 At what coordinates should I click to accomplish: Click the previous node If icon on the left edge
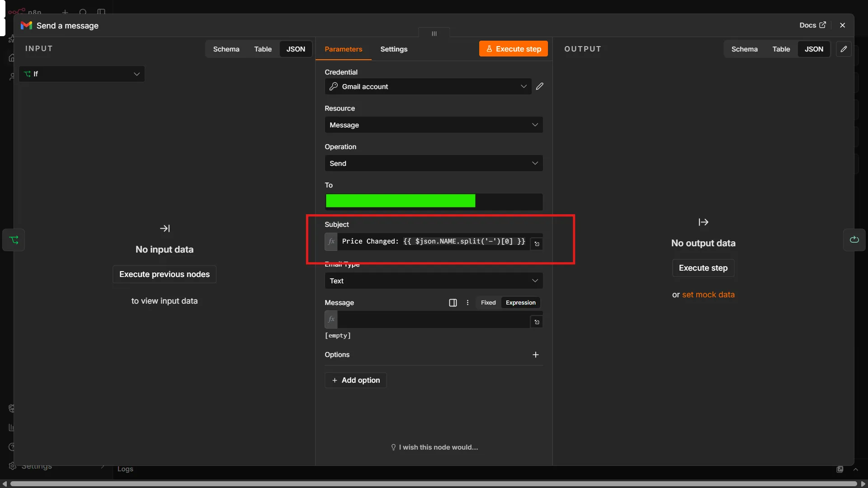(x=14, y=240)
